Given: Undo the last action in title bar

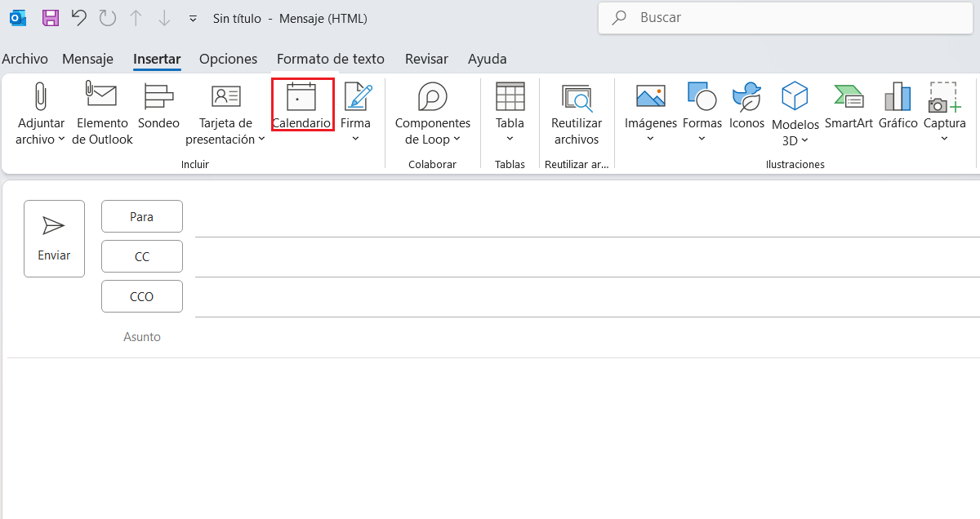Looking at the screenshot, I should 79,18.
